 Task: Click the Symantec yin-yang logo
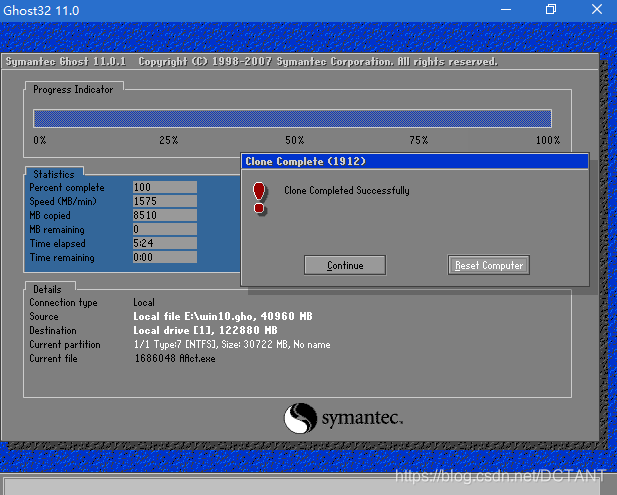pos(300,418)
